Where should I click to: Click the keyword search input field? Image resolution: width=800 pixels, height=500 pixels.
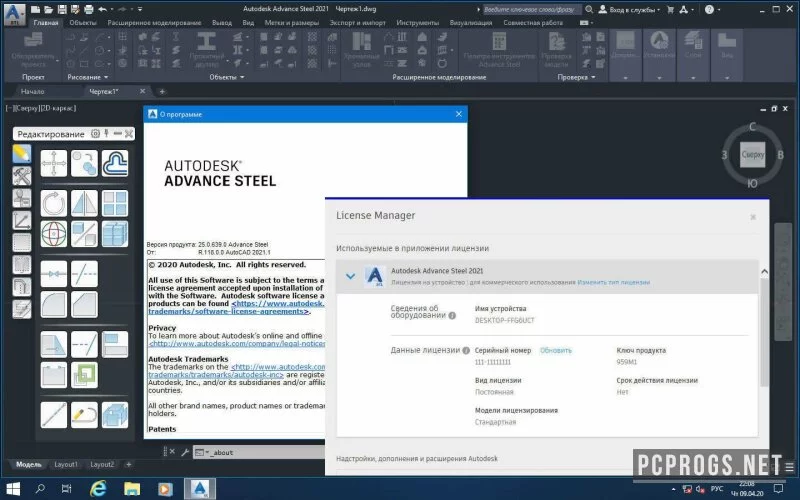click(x=531, y=9)
